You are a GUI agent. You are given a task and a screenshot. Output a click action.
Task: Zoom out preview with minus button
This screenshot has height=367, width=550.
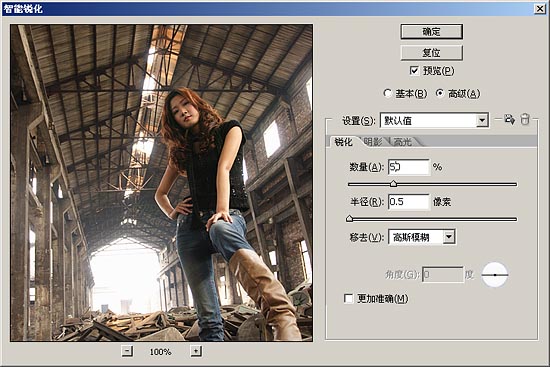click(x=127, y=351)
